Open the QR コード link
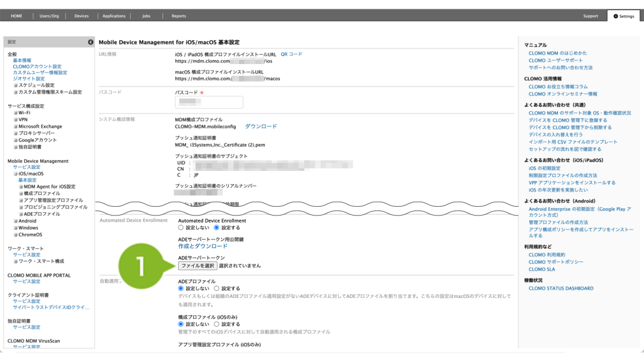The height and width of the screenshot is (362, 644). point(291,54)
